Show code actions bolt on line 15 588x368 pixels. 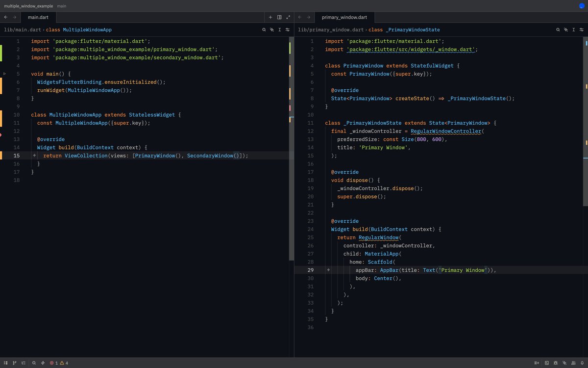34,156
